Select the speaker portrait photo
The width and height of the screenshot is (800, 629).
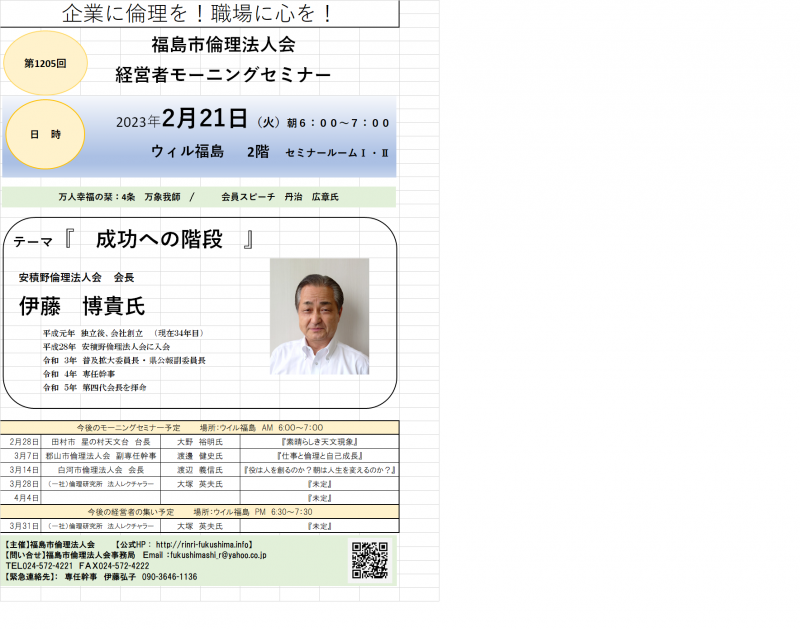(x=319, y=316)
